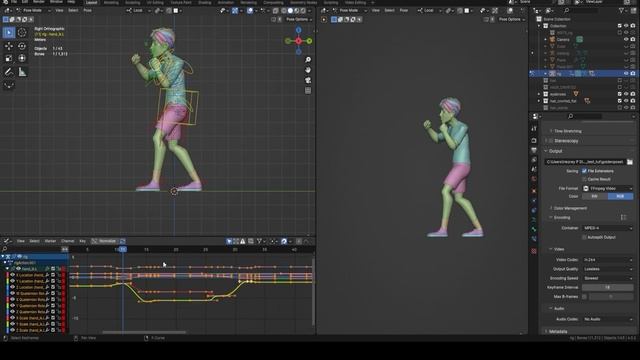Screen dimensions: 640x360
Task: Open Pose Options in left viewport
Action: coord(299,19)
